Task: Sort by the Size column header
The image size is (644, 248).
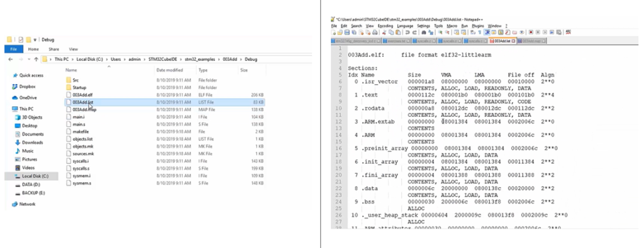Action: point(244,70)
